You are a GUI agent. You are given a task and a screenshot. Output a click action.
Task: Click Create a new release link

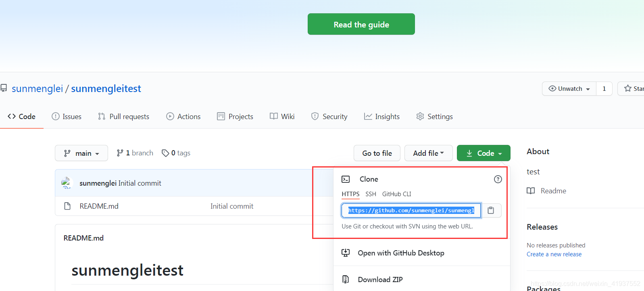pos(554,254)
